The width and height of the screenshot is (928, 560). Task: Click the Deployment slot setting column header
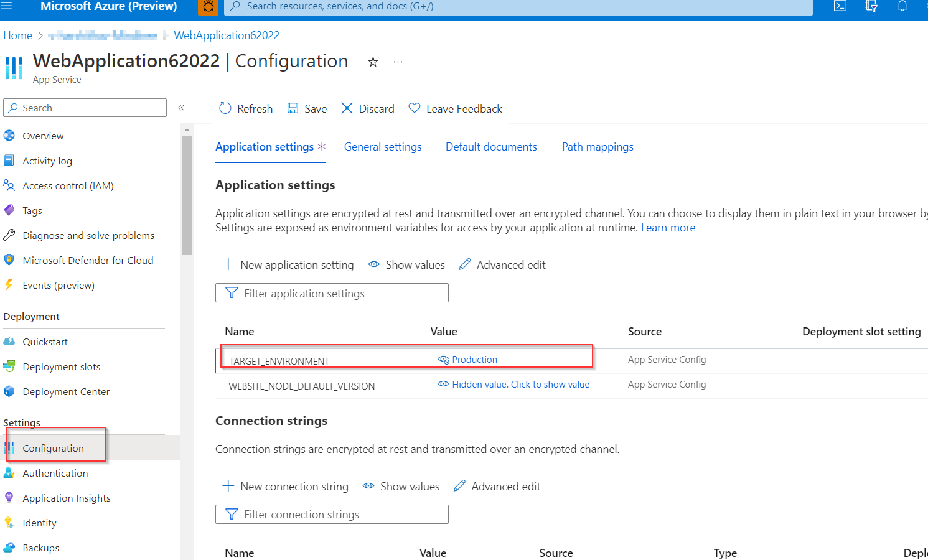click(x=861, y=332)
